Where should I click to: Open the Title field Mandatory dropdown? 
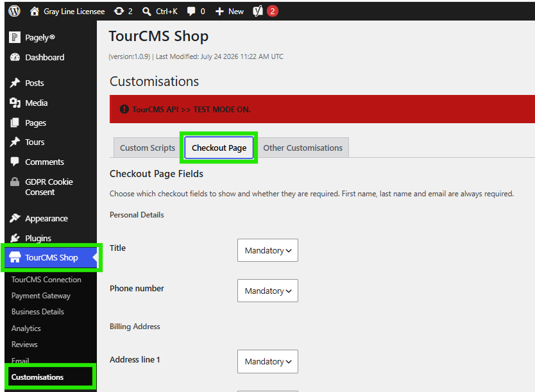(x=268, y=250)
